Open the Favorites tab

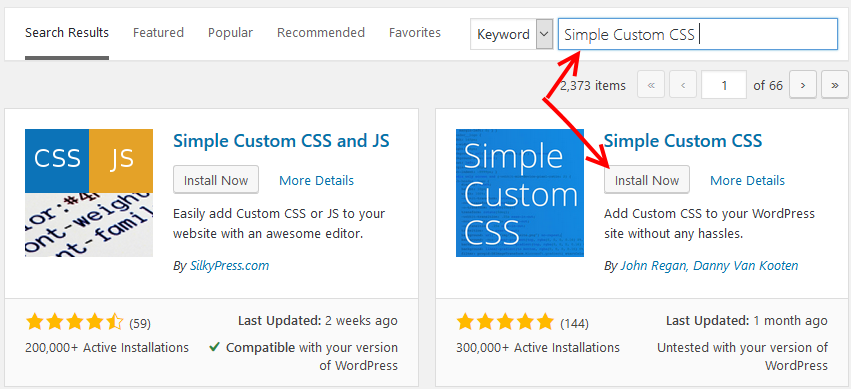(415, 33)
